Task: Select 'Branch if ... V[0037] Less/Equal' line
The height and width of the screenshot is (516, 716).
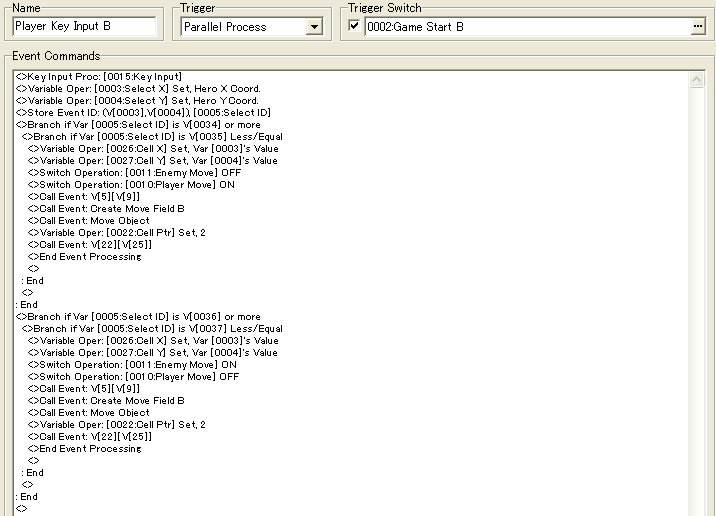Action: [153, 329]
